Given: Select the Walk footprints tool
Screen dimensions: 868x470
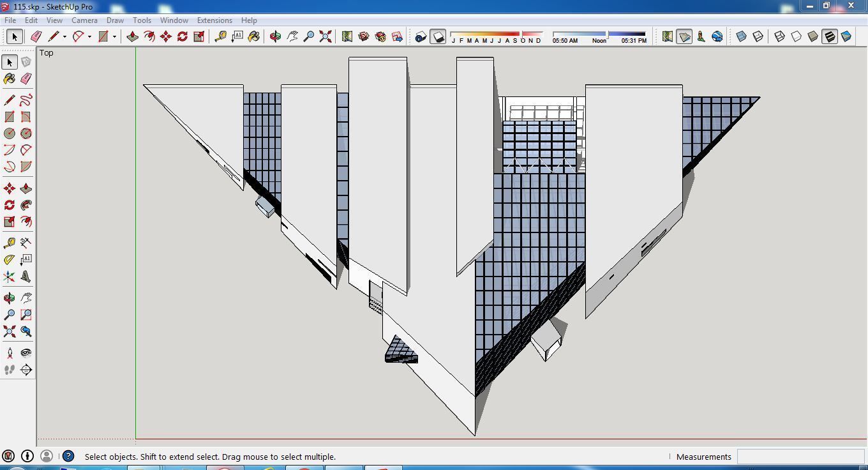Looking at the screenshot, I should (x=10, y=370).
